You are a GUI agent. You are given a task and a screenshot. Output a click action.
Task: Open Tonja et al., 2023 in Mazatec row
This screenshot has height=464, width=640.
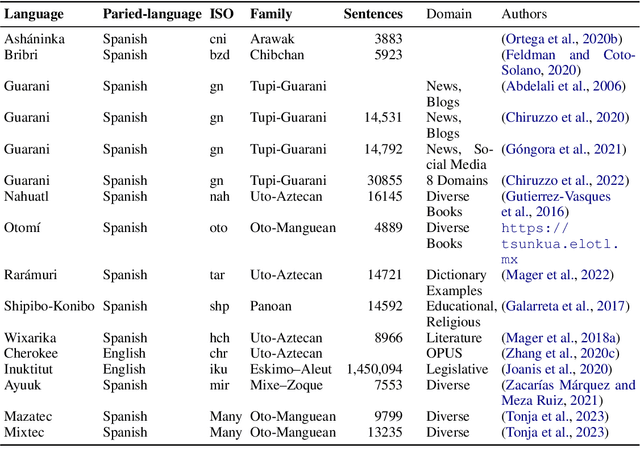point(555,416)
